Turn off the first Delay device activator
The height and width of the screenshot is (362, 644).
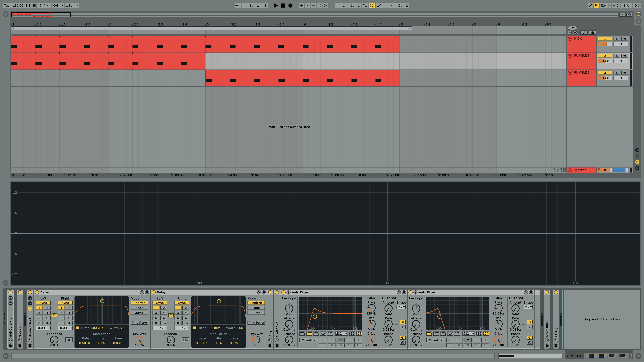coord(37,292)
